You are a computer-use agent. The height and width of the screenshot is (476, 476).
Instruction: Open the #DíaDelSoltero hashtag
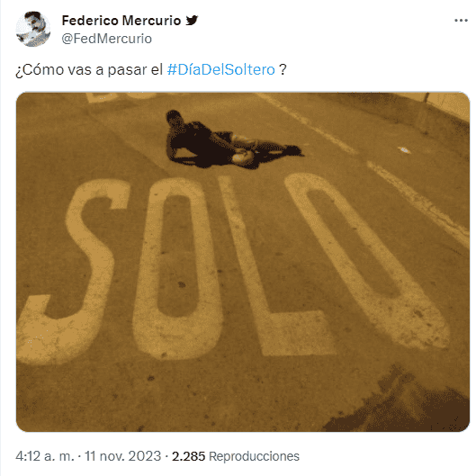click(x=221, y=69)
